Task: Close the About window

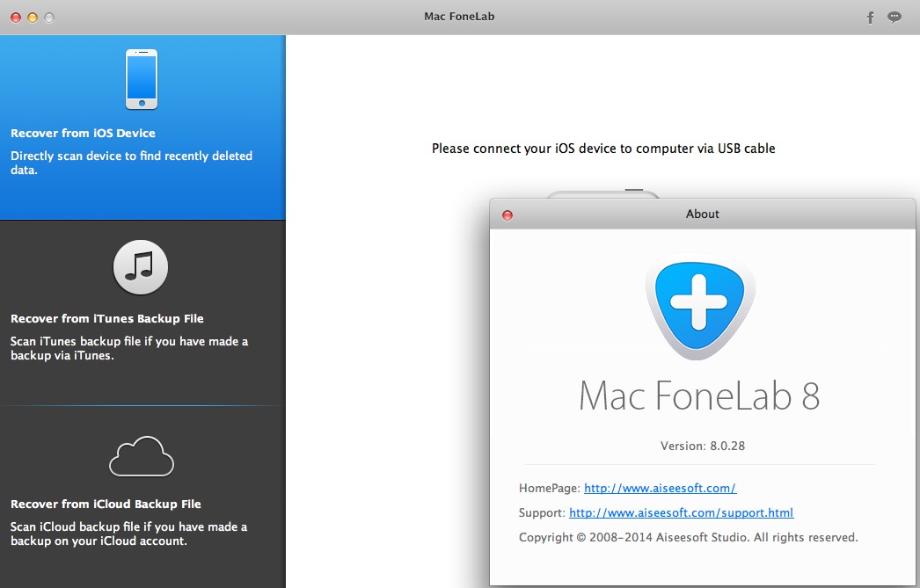Action: coord(507,215)
